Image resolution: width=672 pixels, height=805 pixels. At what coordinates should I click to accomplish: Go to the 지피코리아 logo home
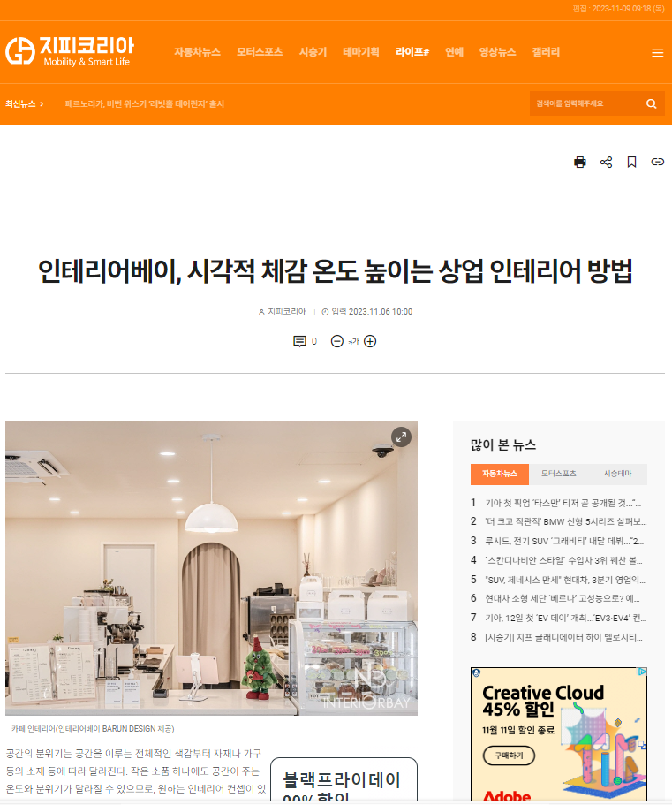pyautogui.click(x=70, y=52)
